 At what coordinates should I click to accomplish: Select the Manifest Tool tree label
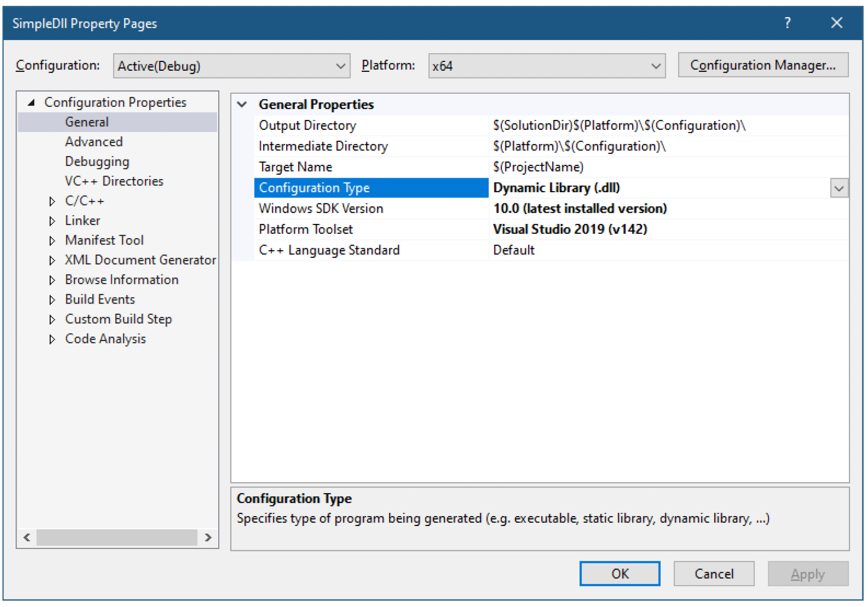pyautogui.click(x=104, y=240)
